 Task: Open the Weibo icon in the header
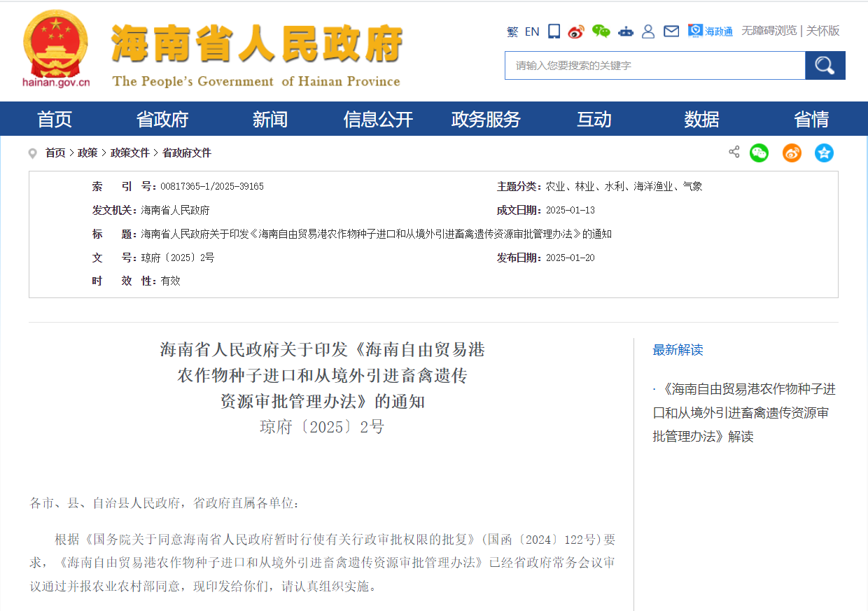point(575,31)
